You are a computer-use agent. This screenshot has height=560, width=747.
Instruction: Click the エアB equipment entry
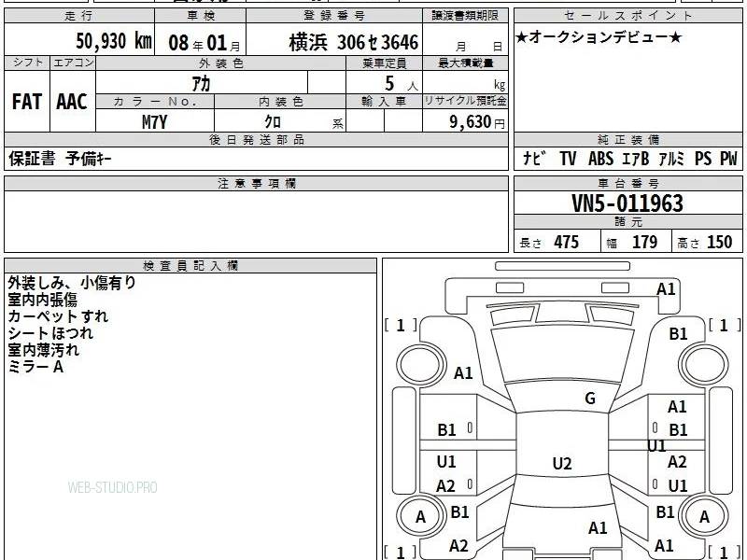click(636, 158)
